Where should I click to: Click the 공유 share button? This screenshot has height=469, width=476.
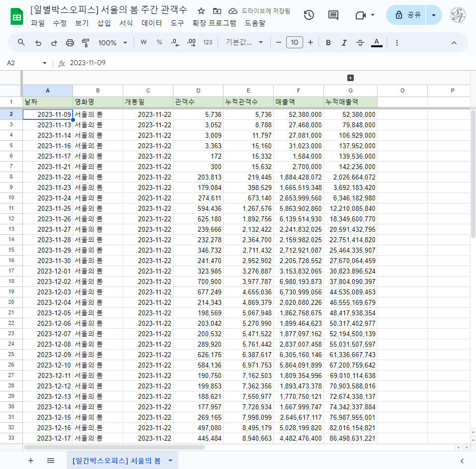(x=406, y=15)
